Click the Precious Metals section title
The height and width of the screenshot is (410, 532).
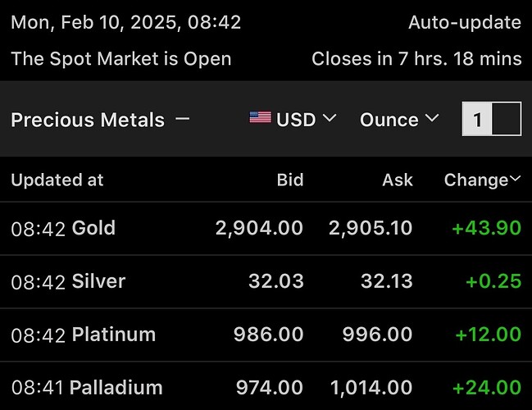(x=88, y=120)
